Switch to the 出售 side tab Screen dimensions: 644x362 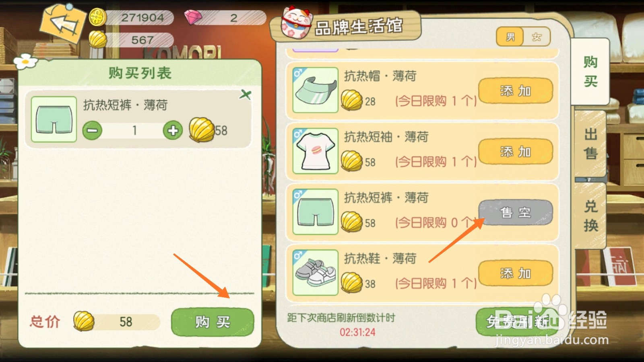[590, 144]
